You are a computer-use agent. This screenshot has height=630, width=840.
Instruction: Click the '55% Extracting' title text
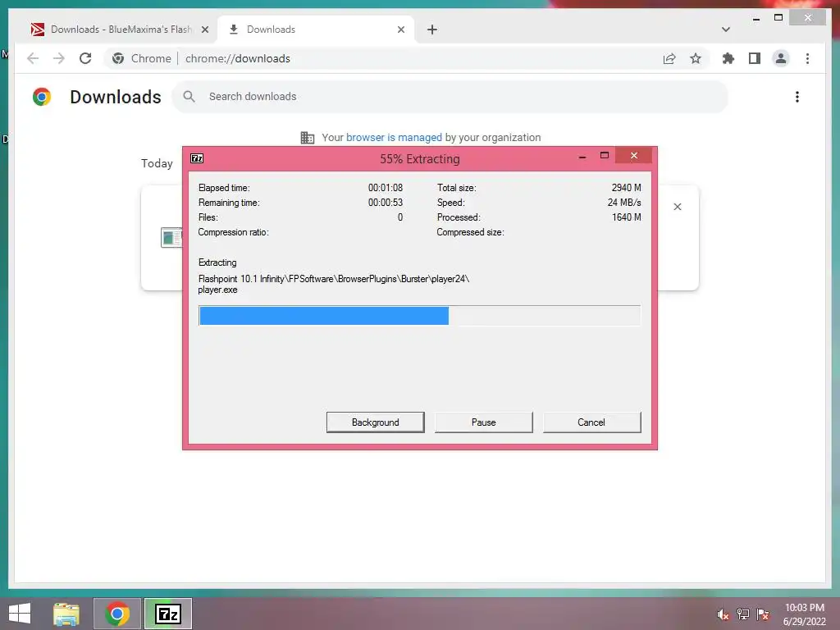pos(419,158)
